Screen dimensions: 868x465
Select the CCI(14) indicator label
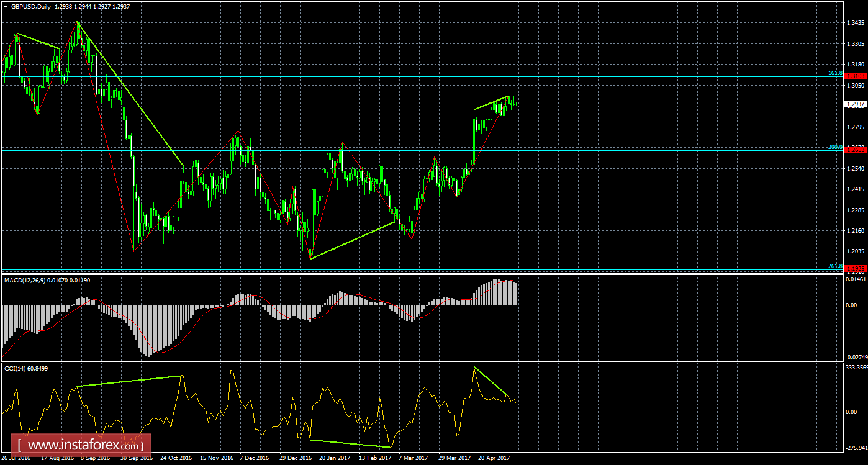19,368
